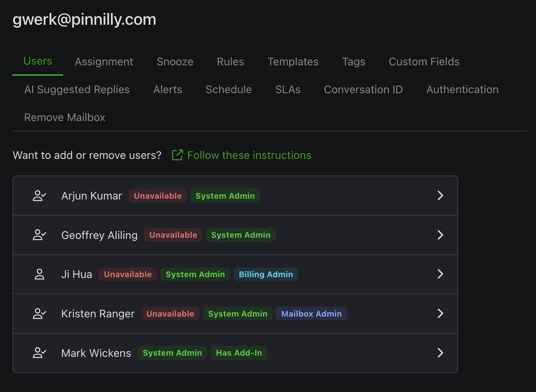Open the Schedule tab

point(229,90)
